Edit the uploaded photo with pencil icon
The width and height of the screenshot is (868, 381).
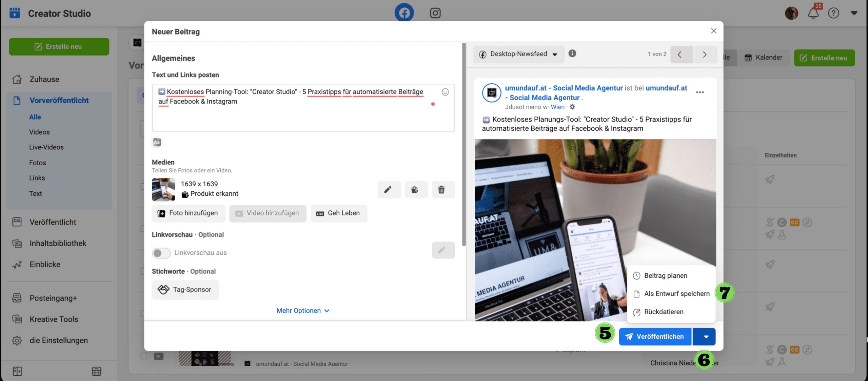[x=389, y=189]
